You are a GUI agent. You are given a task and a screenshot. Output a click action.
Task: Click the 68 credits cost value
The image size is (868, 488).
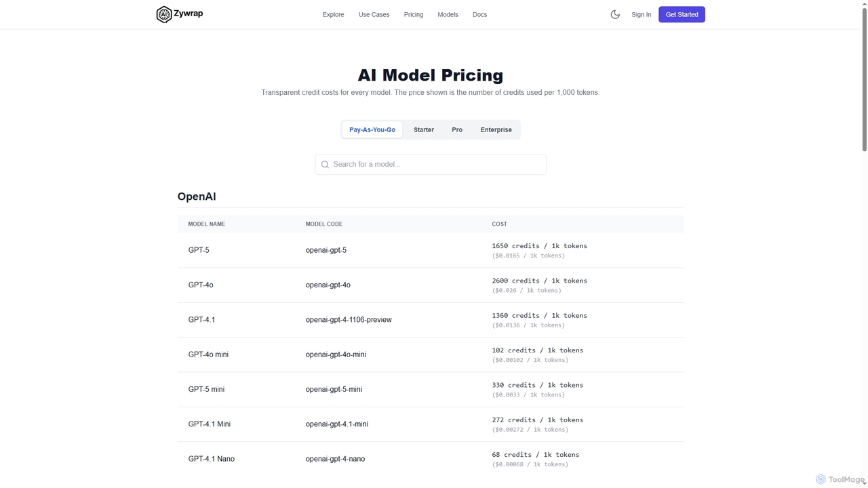pyautogui.click(x=536, y=455)
